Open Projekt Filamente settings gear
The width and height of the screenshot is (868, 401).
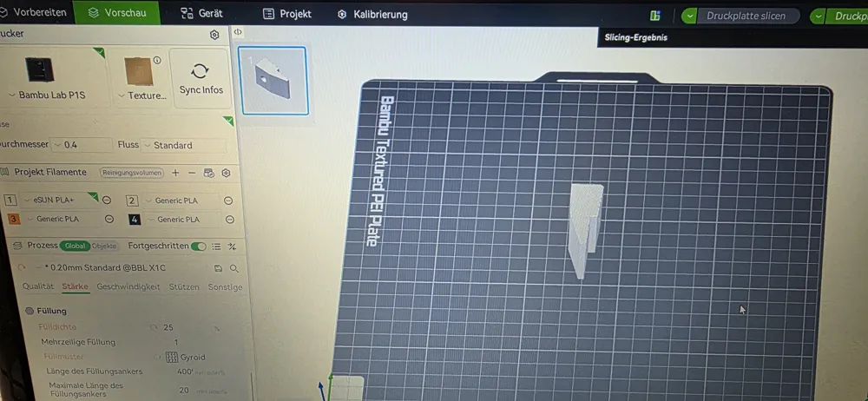pos(226,173)
